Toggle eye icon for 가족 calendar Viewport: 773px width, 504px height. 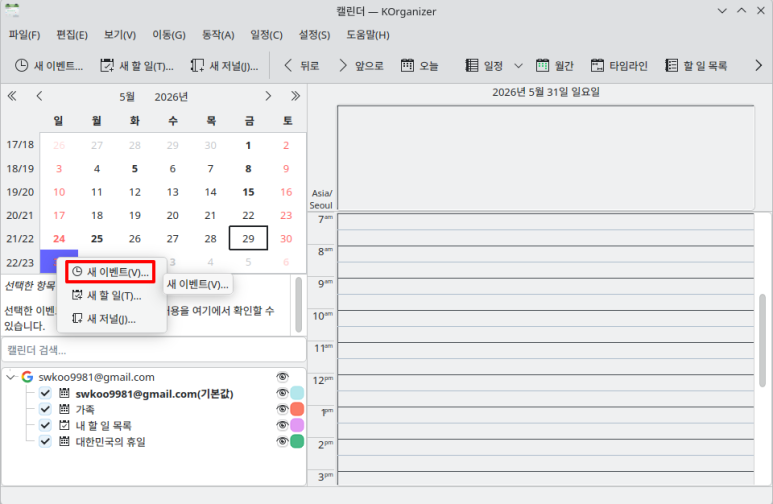pyautogui.click(x=282, y=409)
